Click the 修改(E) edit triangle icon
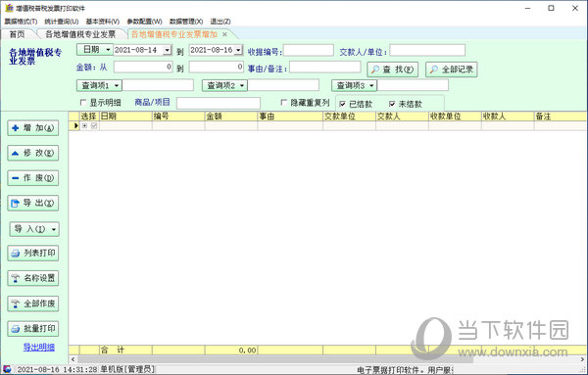 click(16, 153)
